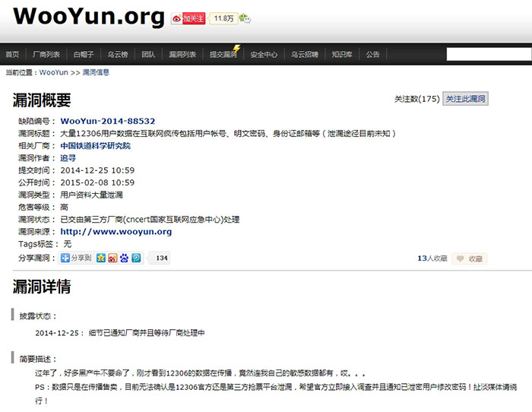532x412 pixels.
Task: Share via the Baidu paw icon
Action: coord(124,258)
